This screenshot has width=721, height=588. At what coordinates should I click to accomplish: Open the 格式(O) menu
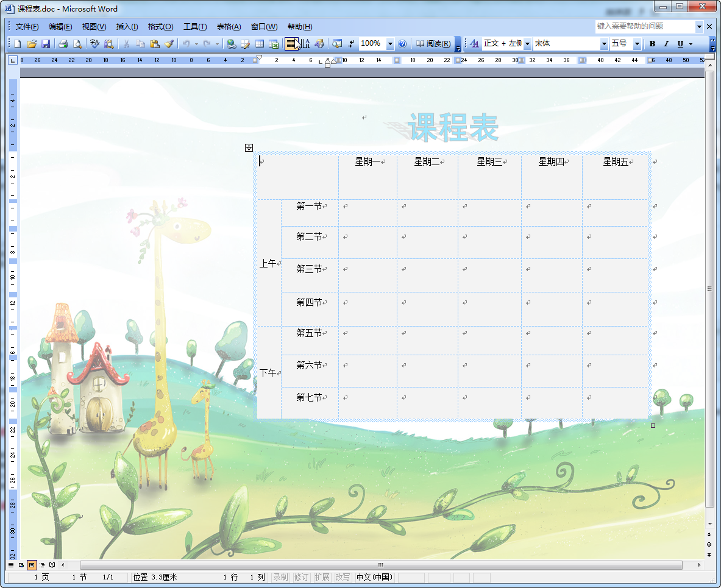(x=160, y=27)
